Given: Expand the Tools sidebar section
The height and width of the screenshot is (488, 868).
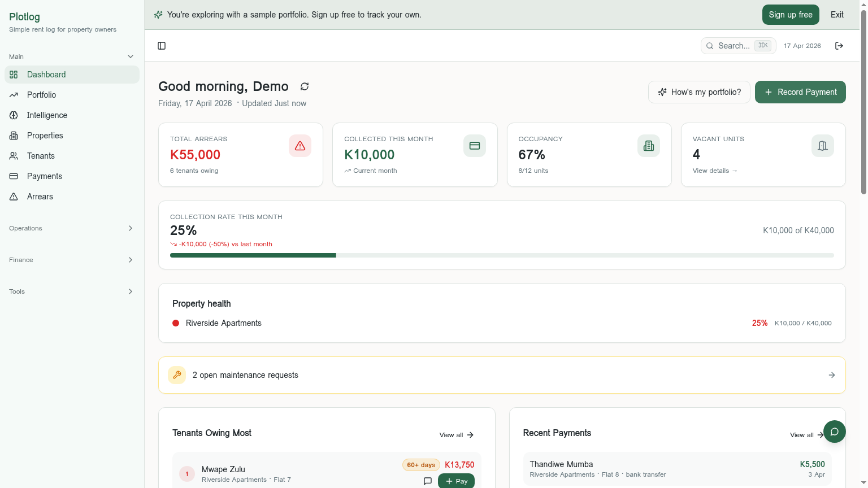Looking at the screenshot, I should pyautogui.click(x=72, y=291).
